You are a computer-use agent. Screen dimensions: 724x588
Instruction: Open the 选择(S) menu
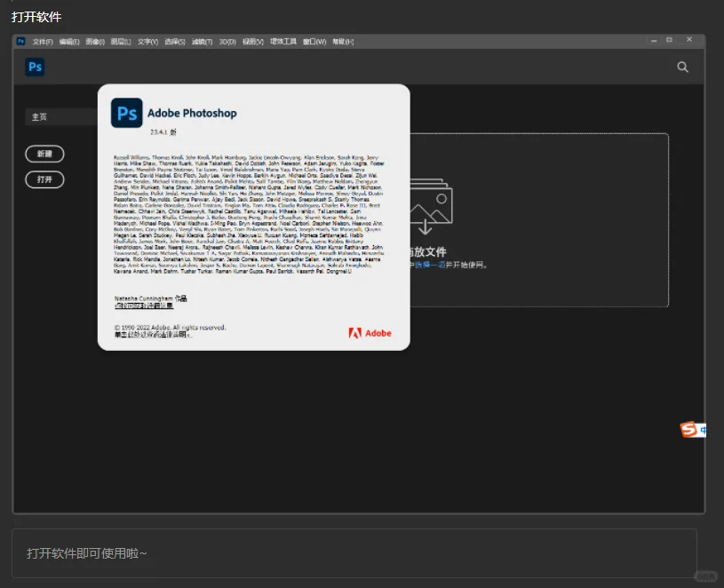(175, 42)
